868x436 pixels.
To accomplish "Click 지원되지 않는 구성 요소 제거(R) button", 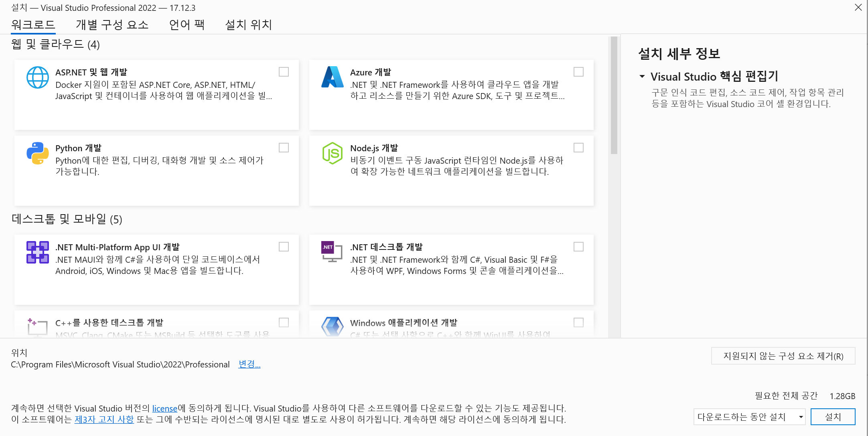I will coord(783,356).
